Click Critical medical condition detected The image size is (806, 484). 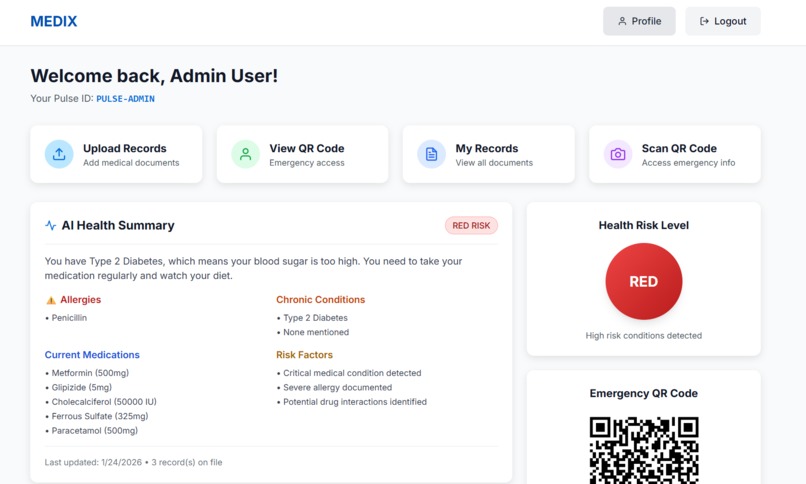pyautogui.click(x=352, y=373)
